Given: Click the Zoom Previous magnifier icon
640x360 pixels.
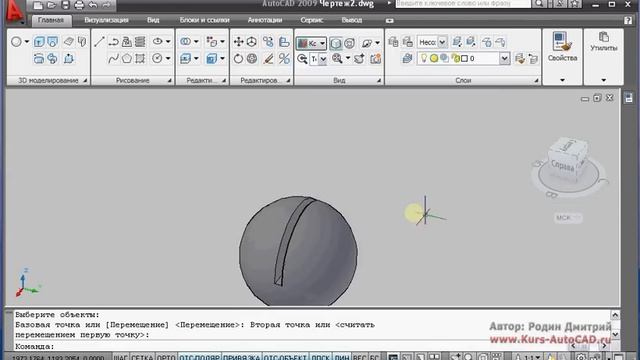Looking at the screenshot, I should (x=302, y=59).
